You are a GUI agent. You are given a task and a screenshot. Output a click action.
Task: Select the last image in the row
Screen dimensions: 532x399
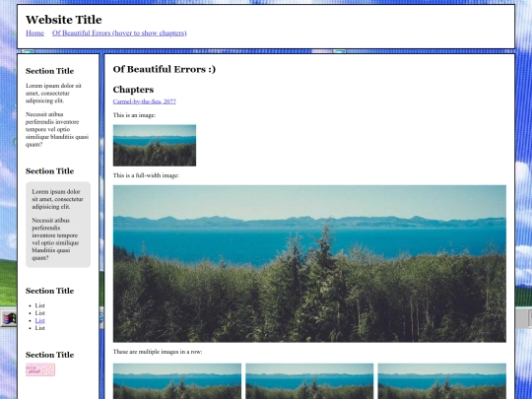click(442, 381)
